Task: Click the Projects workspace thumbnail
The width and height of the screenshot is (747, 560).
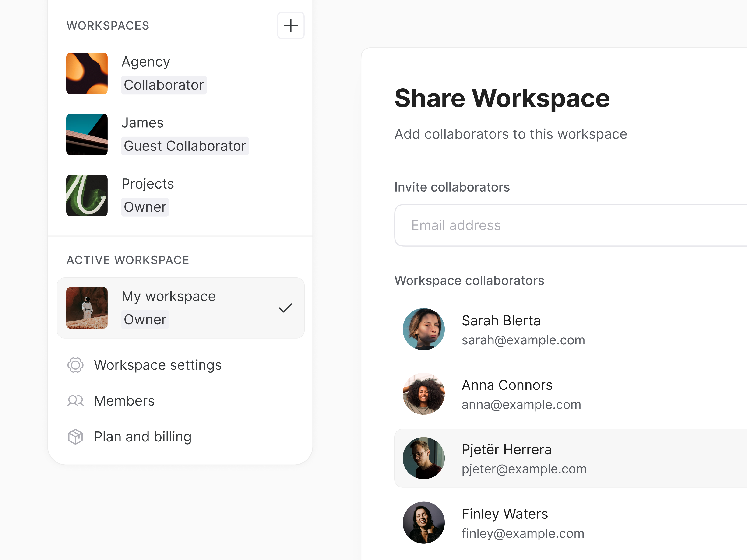Action: (x=86, y=196)
